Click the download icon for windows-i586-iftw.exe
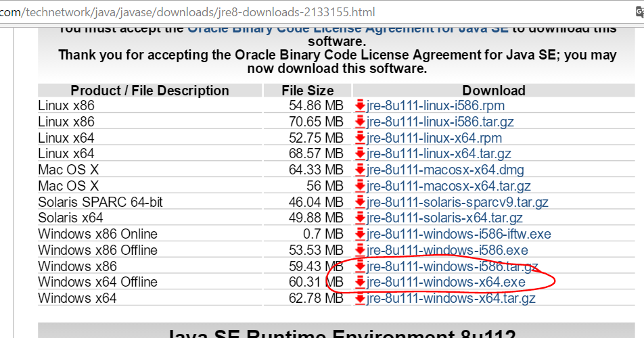The image size is (644, 338). click(x=360, y=234)
